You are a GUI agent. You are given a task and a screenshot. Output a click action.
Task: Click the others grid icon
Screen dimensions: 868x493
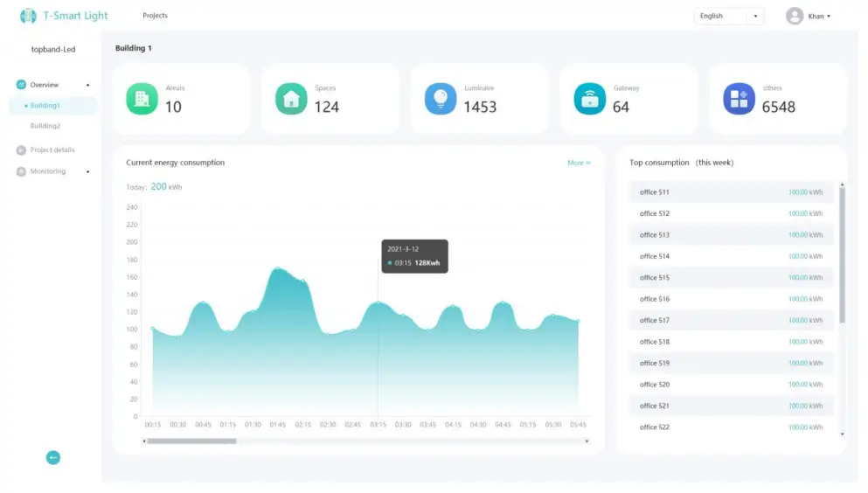coord(739,99)
